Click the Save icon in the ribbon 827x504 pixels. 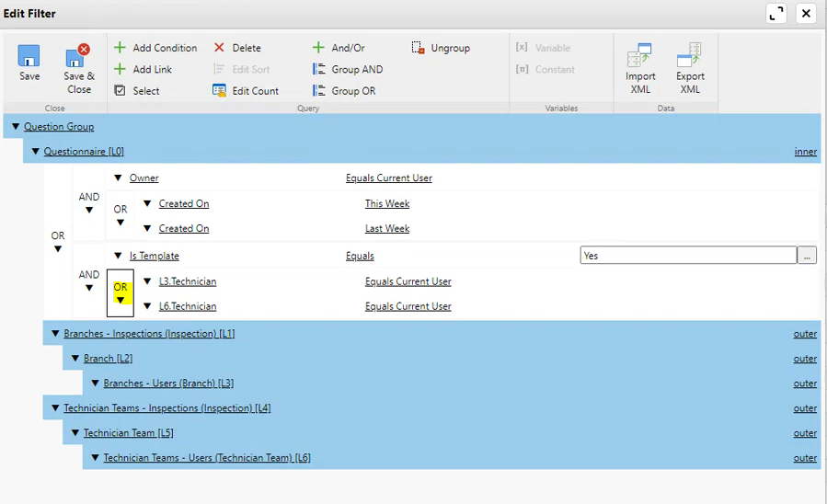(x=29, y=56)
